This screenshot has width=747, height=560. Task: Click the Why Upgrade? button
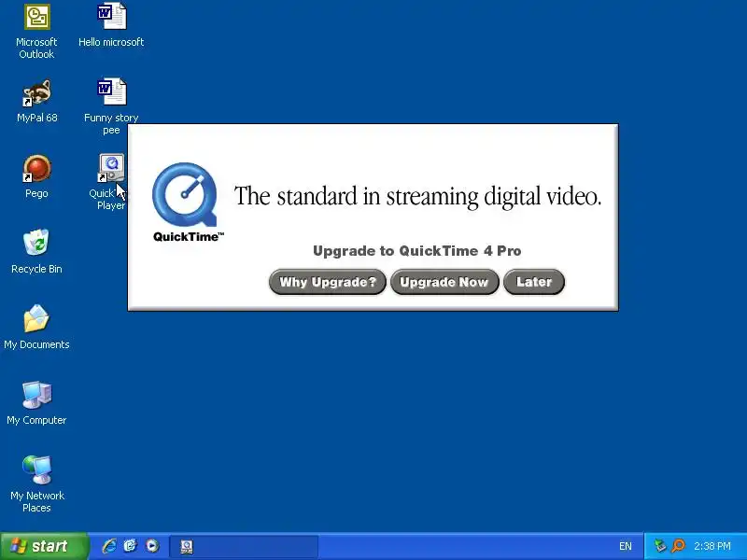(328, 282)
